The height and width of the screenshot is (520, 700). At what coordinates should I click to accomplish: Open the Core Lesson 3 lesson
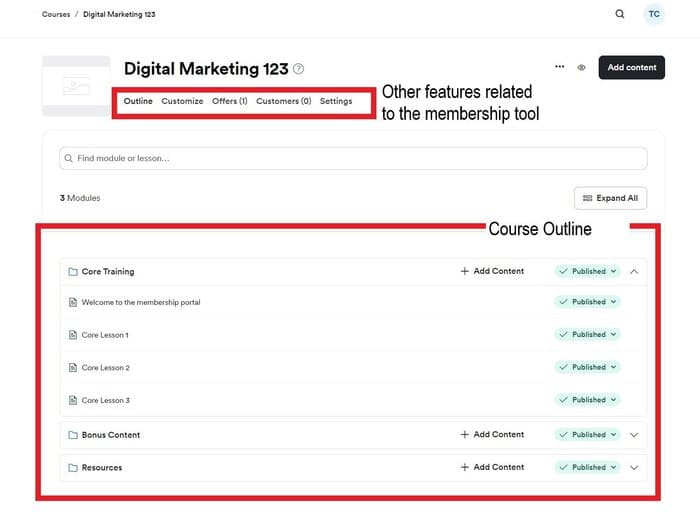coord(105,400)
